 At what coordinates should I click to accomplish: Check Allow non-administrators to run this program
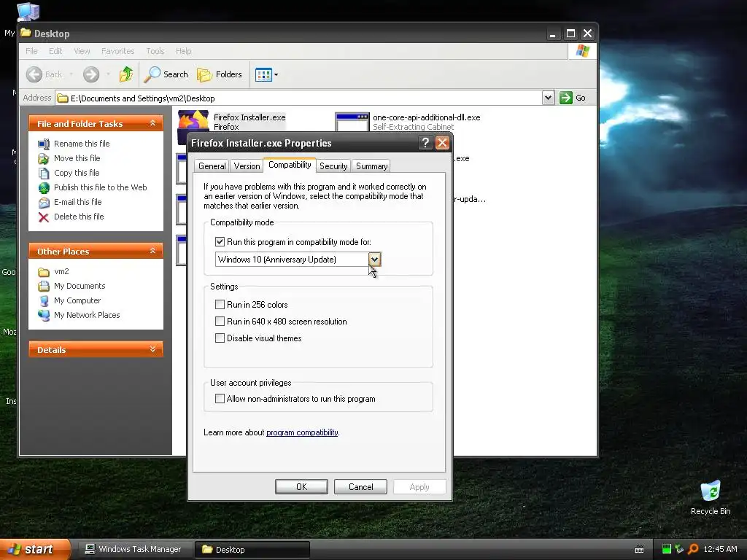click(x=220, y=399)
